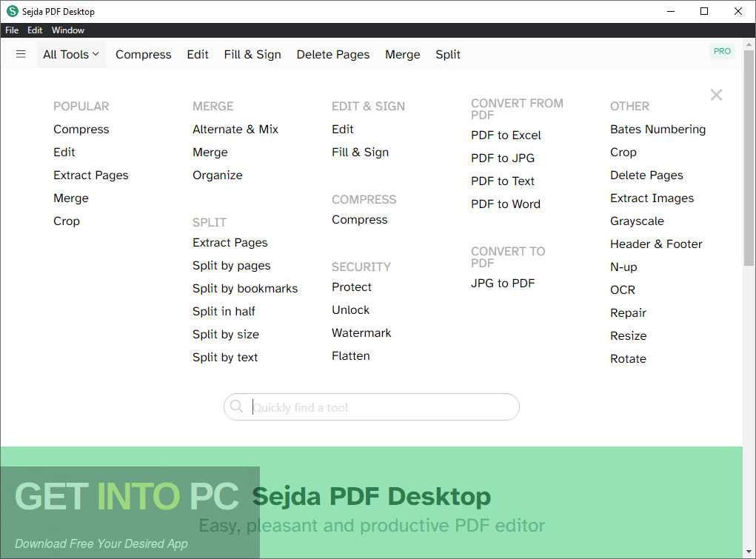
Task: Open PDF to Text converter
Action: pyautogui.click(x=502, y=181)
